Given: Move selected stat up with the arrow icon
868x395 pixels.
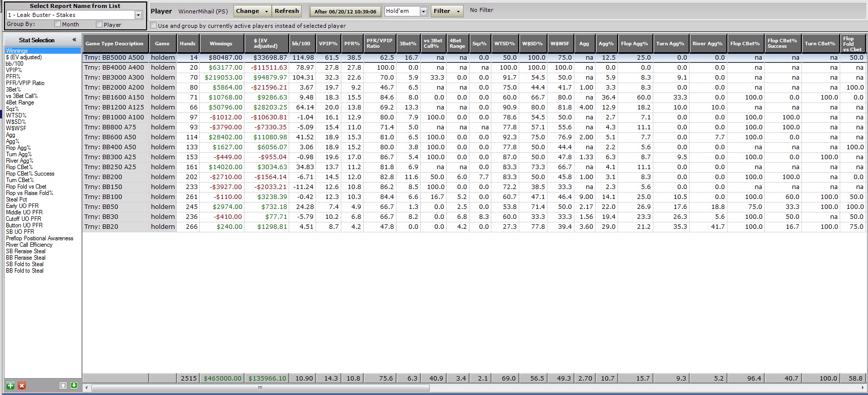Looking at the screenshot, I should (x=63, y=386).
